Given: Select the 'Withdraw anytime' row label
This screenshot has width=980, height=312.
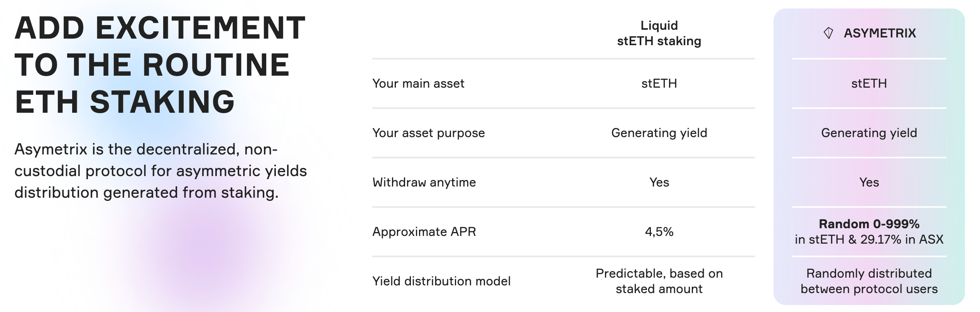Looking at the screenshot, I should coord(424,182).
